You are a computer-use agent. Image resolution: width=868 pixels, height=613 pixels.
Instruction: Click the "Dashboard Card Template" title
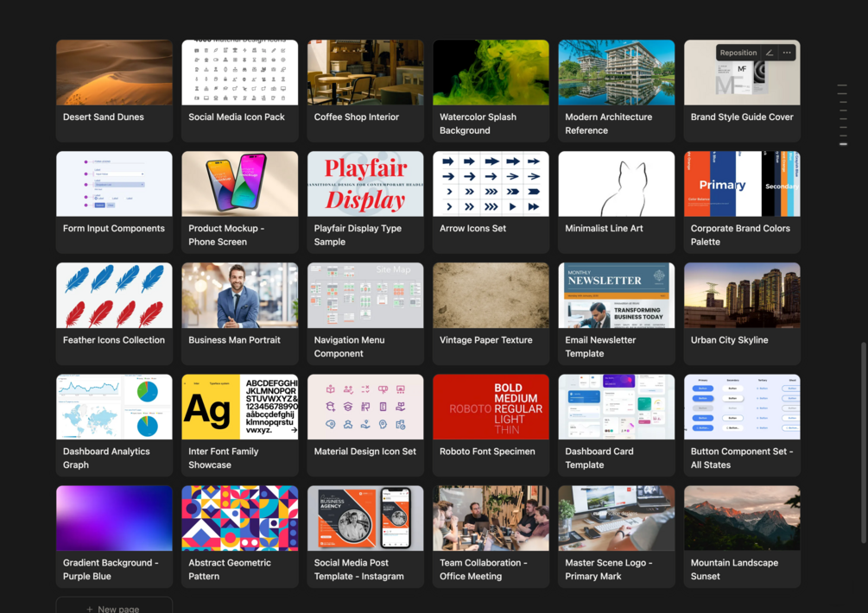599,458
